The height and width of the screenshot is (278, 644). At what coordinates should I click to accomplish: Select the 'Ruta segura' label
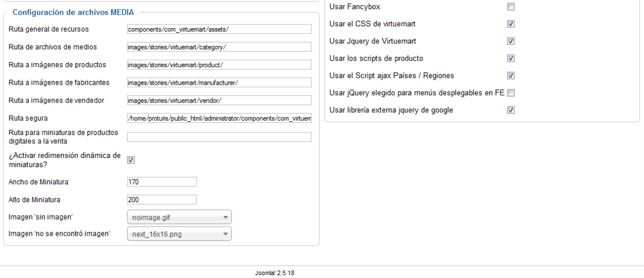[28, 118]
